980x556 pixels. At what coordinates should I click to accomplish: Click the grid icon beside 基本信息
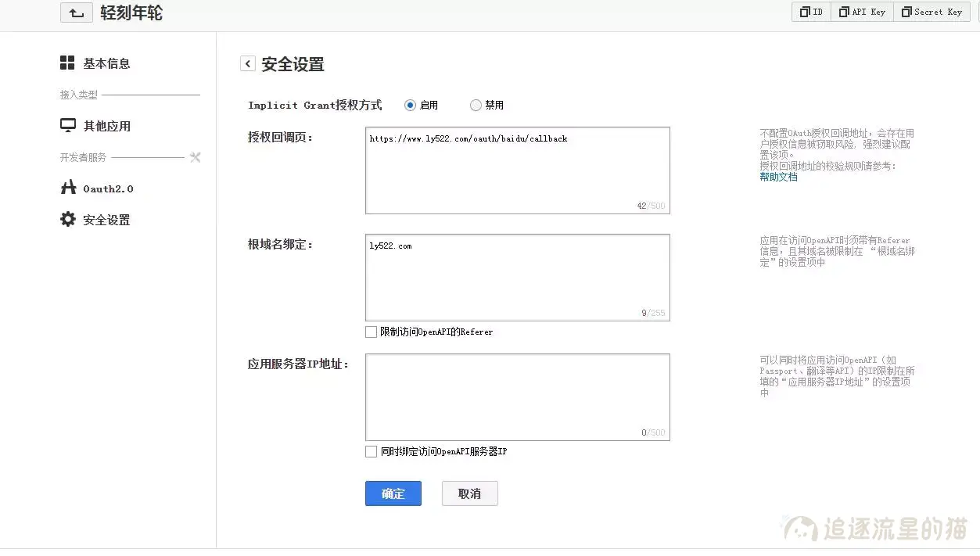point(68,63)
